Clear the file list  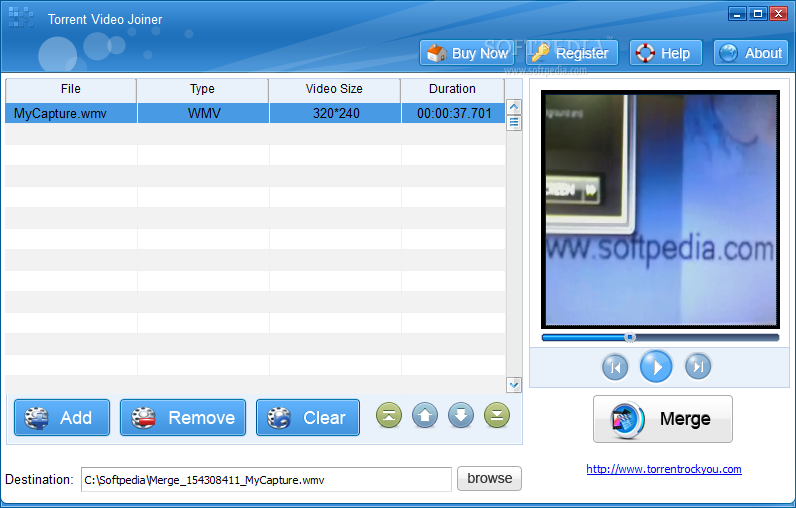point(308,418)
